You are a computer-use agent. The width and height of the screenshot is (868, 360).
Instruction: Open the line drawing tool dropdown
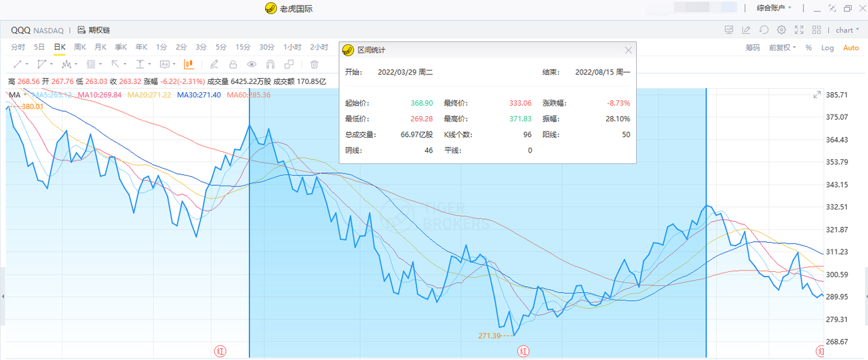21,64
